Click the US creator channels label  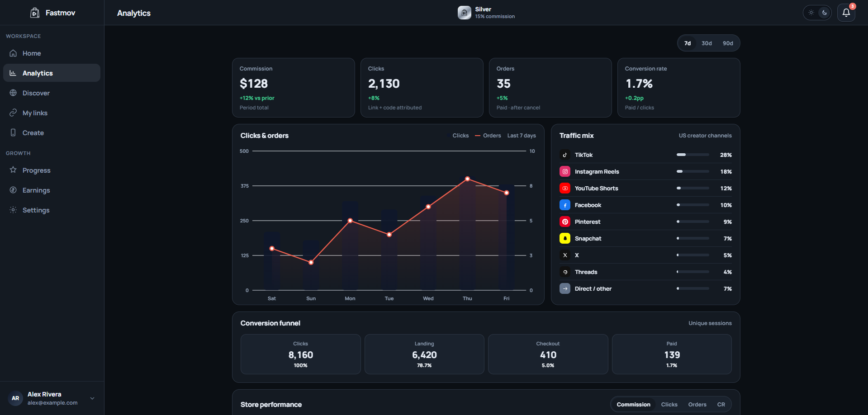(x=705, y=136)
